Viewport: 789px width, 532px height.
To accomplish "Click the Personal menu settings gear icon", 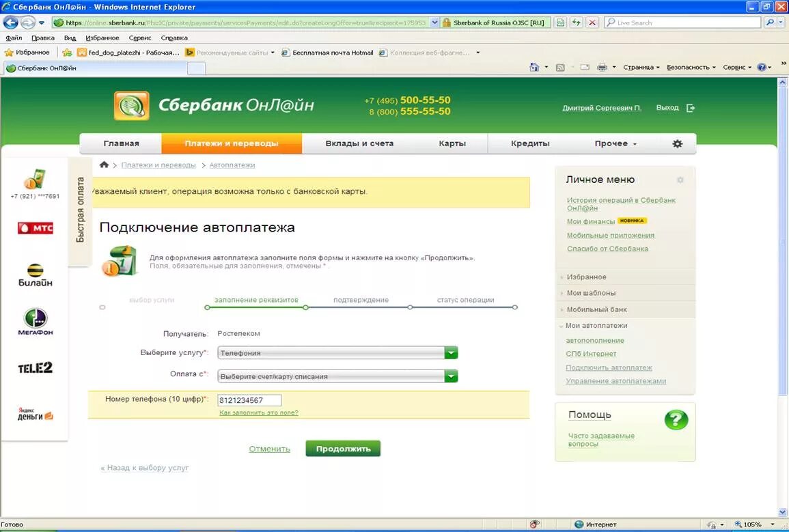I will 680,180.
